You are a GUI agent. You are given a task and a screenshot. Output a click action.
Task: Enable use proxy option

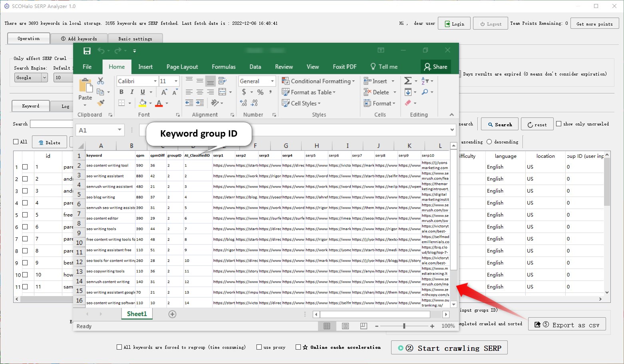pyautogui.click(x=259, y=347)
